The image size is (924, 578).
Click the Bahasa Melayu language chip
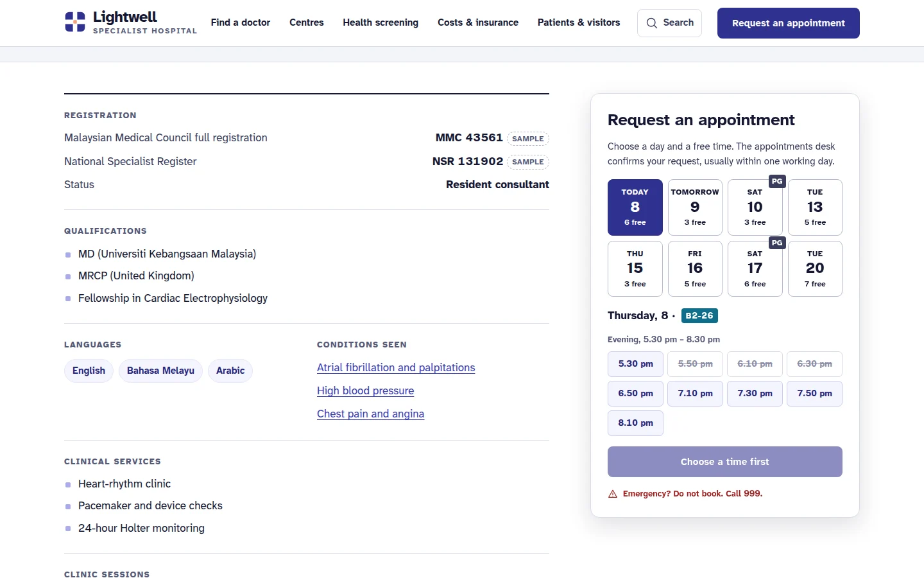pyautogui.click(x=160, y=371)
